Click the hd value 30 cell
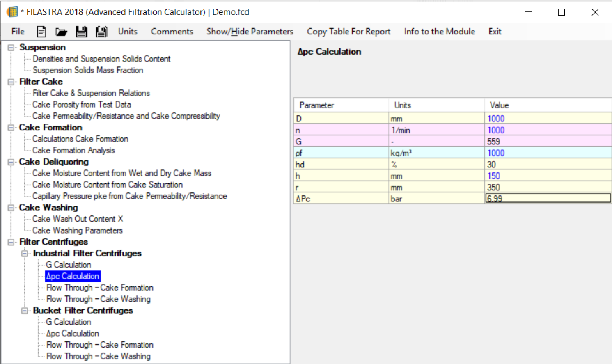612x364 pixels. pos(548,165)
